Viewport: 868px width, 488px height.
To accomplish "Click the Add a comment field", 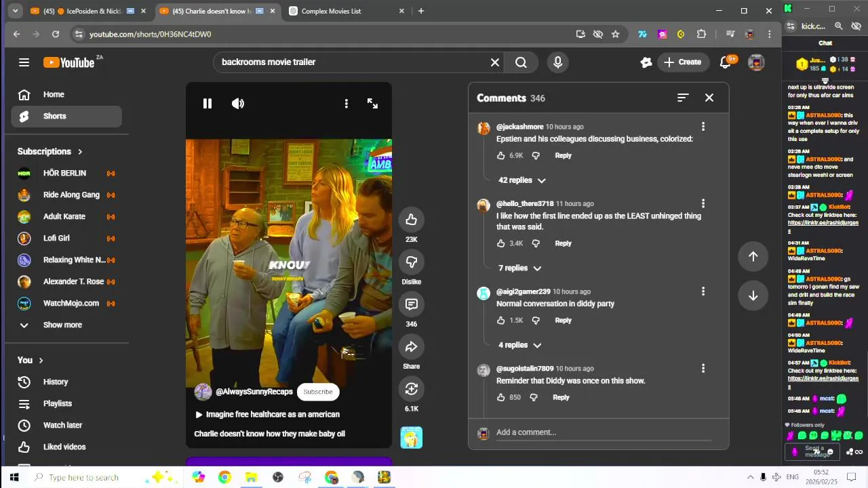I will (x=604, y=432).
